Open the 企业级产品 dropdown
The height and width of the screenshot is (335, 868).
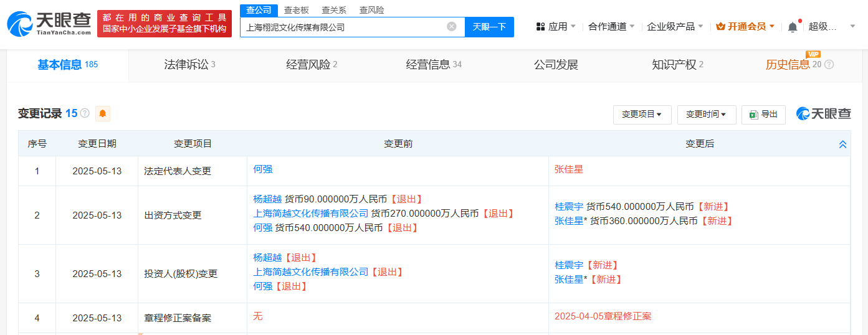click(675, 27)
